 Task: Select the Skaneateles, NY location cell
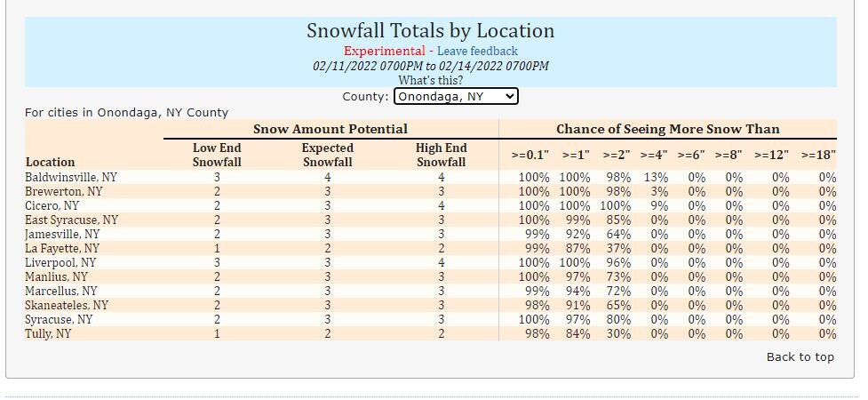67,305
